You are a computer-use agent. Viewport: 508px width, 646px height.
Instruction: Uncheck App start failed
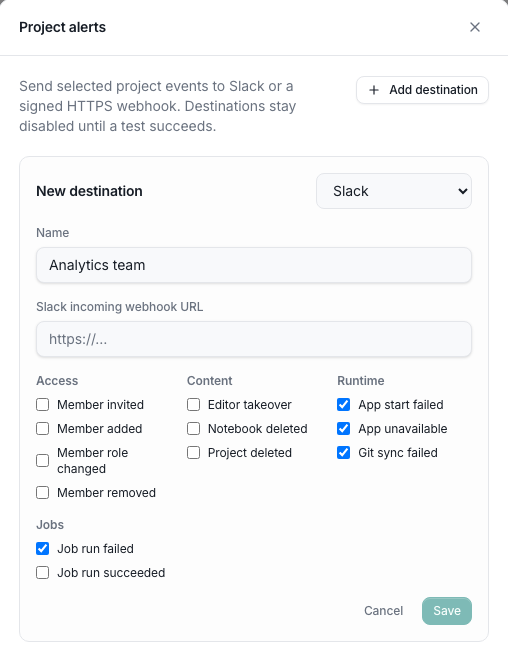click(344, 405)
